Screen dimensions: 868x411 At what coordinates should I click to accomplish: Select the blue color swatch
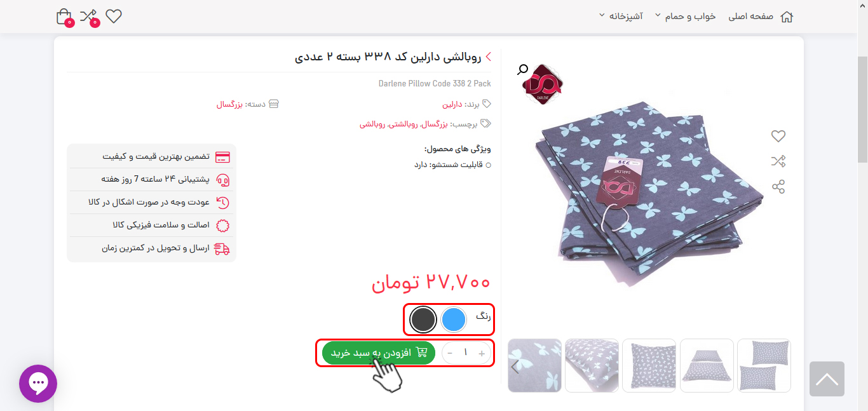[454, 320]
